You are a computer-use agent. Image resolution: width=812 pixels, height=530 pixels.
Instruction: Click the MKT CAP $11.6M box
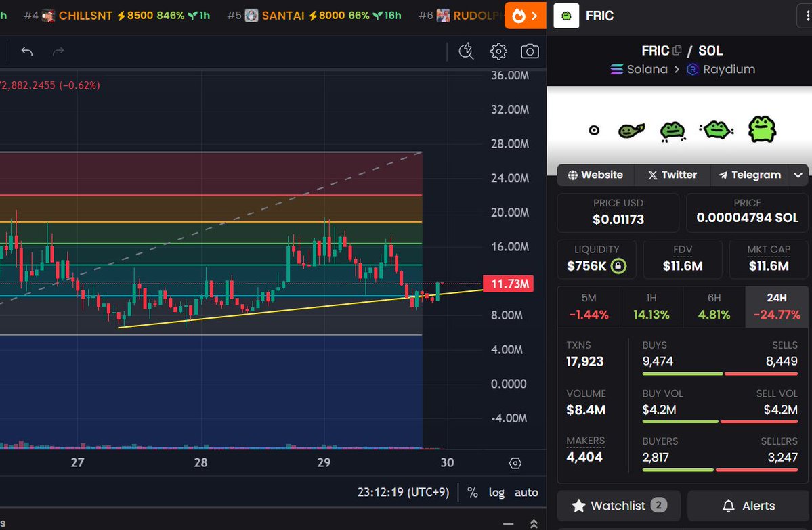click(x=769, y=259)
